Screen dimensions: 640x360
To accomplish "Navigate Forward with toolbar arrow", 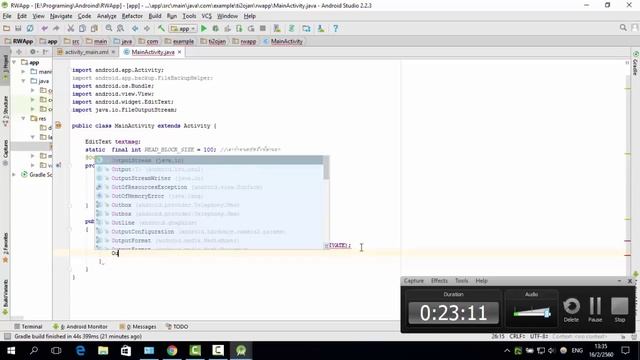I will [x=147, y=28].
